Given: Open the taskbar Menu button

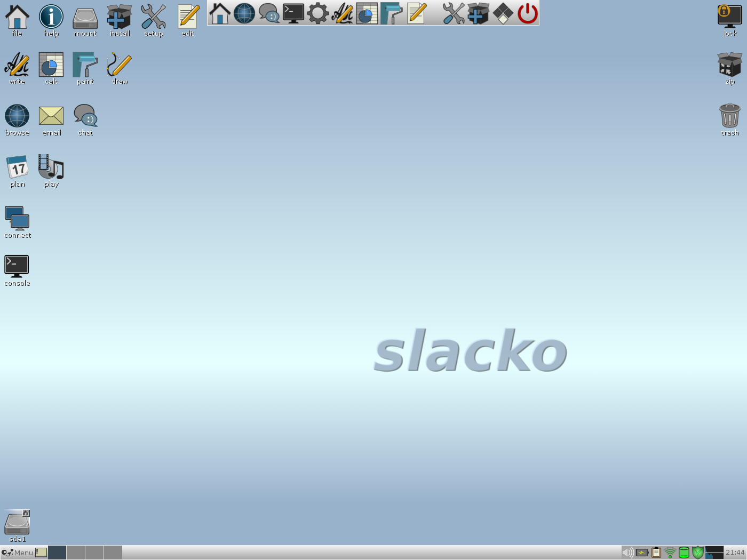Looking at the screenshot, I should 18,553.
